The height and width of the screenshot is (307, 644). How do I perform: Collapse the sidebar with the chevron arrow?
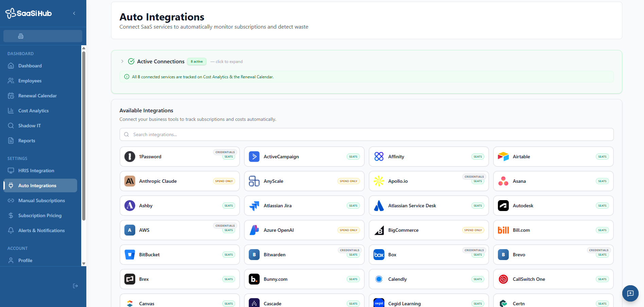74,13
